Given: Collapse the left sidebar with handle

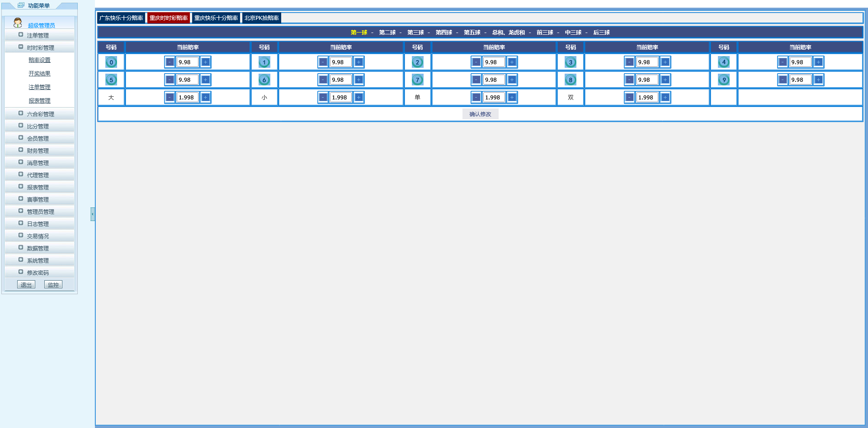Looking at the screenshot, I should click(93, 214).
